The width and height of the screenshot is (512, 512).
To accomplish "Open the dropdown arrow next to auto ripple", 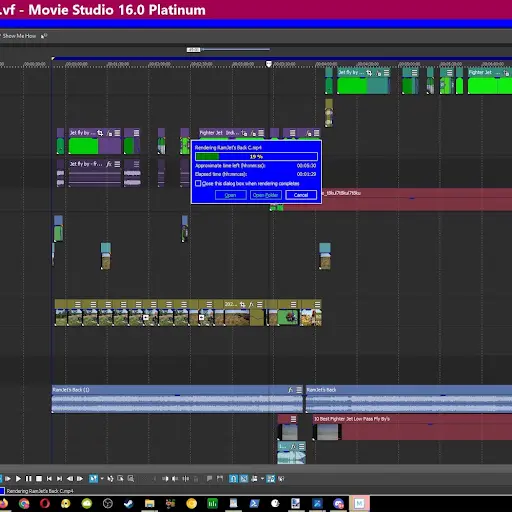I will (x=262, y=479).
